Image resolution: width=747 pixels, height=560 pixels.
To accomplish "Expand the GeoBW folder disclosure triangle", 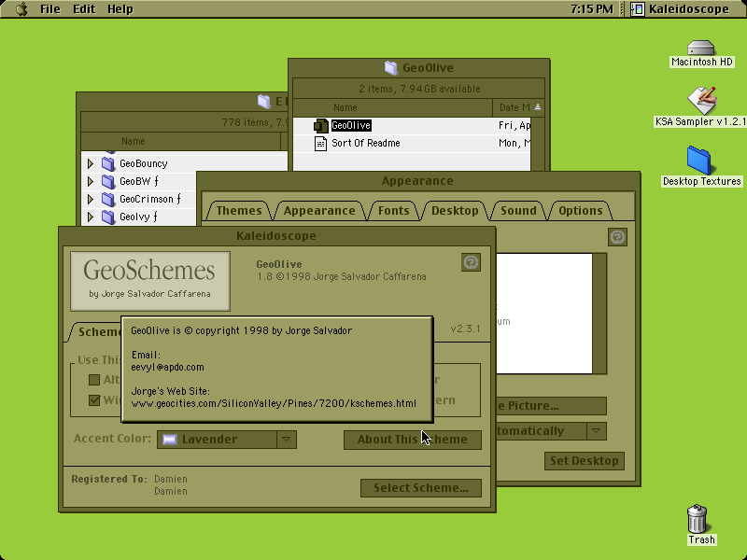I will 91,181.
